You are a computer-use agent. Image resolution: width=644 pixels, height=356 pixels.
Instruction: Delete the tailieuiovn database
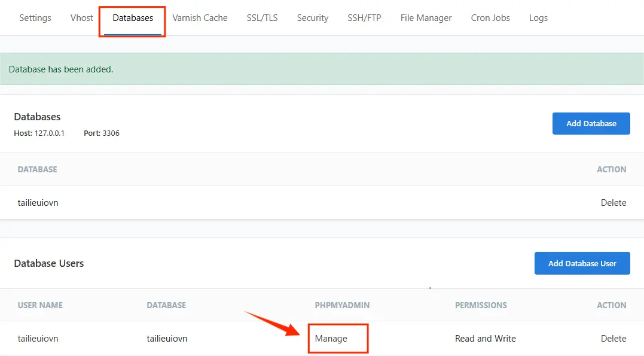pyautogui.click(x=614, y=202)
